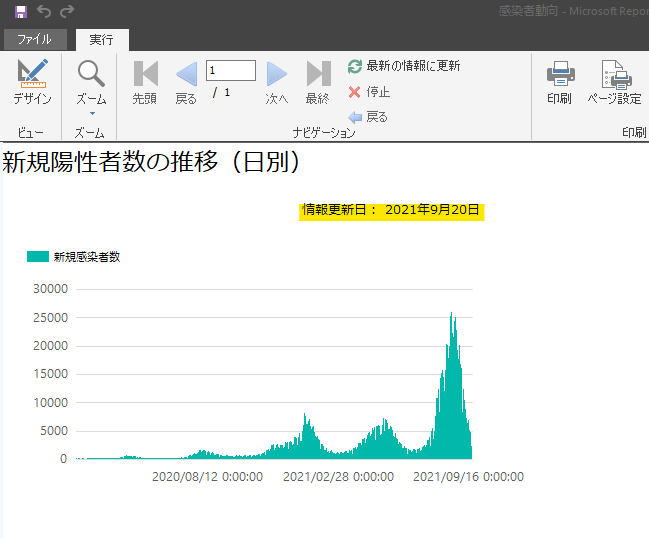The width and height of the screenshot is (649, 539).
Task: Click the Undo arrow icon
Action: click(x=44, y=11)
